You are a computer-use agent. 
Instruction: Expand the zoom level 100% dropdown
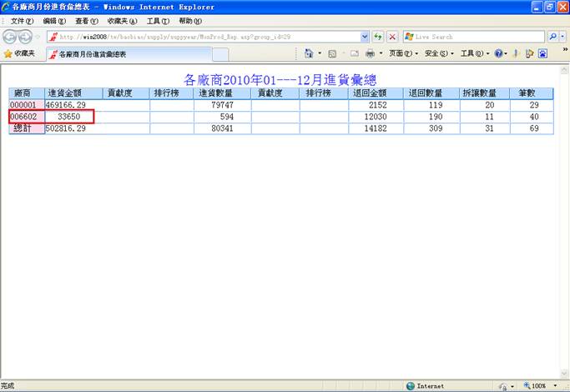click(552, 386)
